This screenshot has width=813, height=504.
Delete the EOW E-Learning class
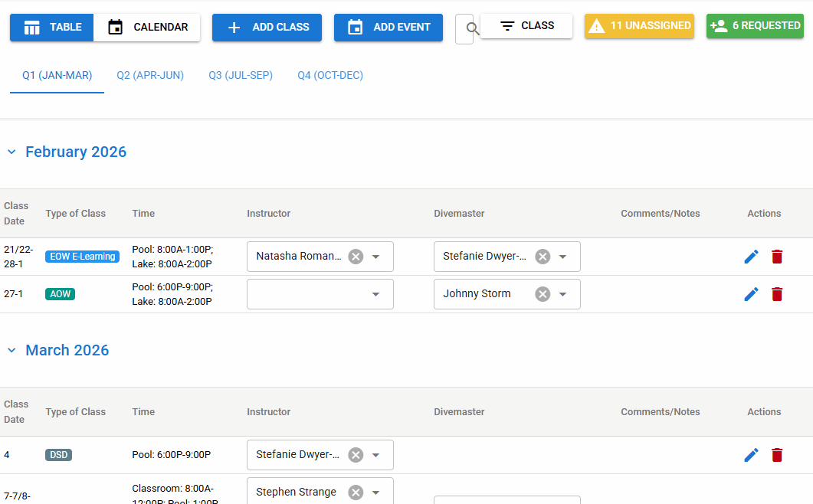tap(777, 257)
